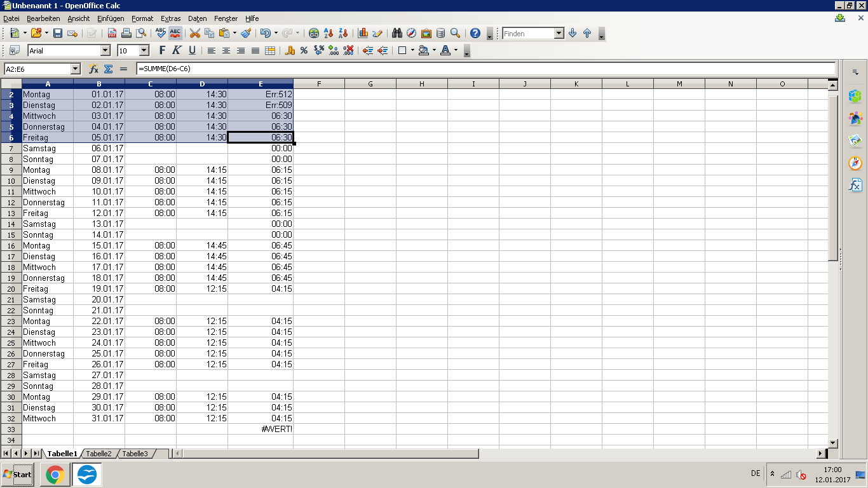Expand the Undo history arrow

276,33
